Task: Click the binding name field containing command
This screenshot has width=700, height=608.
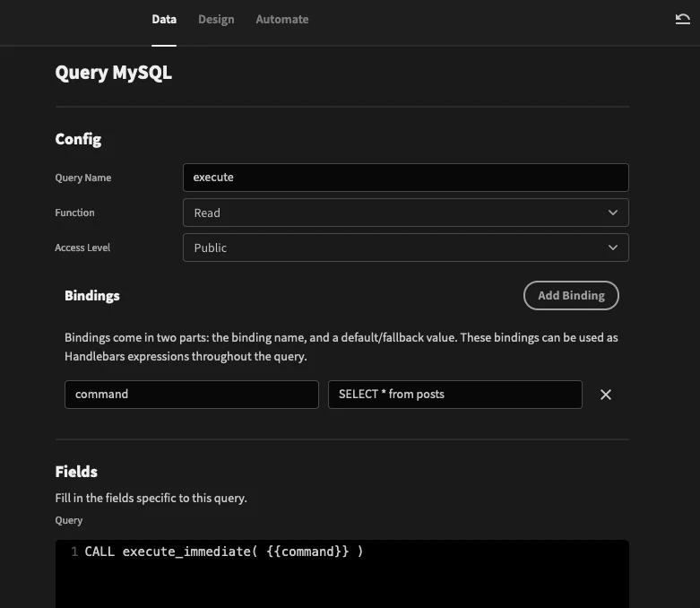Action: pyautogui.click(x=192, y=395)
